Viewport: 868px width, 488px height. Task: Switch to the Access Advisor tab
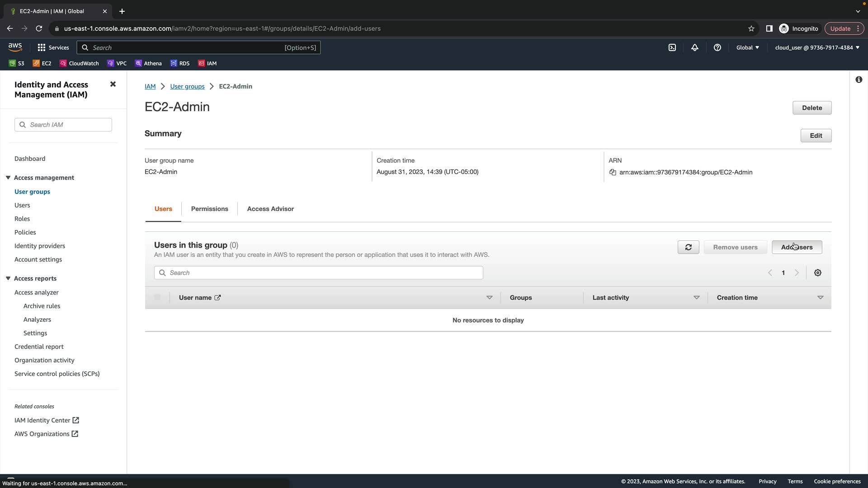270,209
